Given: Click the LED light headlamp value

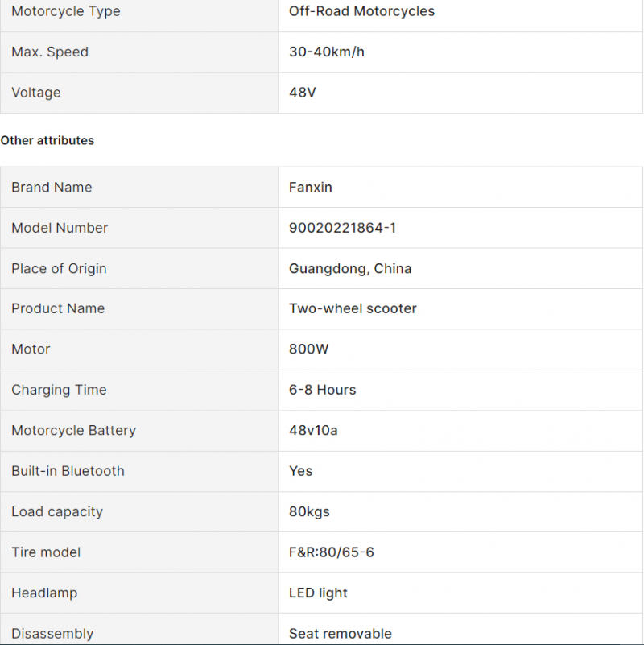Looking at the screenshot, I should point(318,593).
